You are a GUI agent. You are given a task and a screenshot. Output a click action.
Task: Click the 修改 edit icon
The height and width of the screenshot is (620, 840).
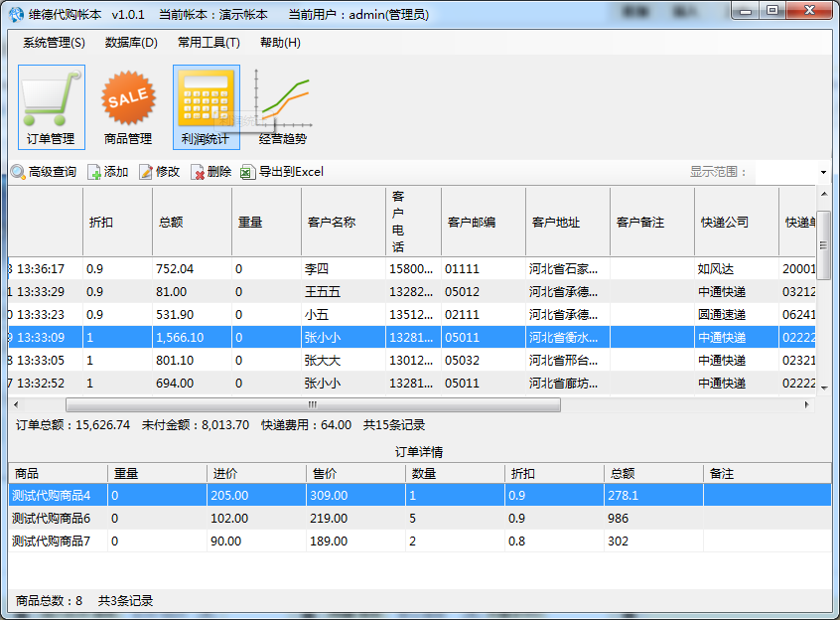pos(165,171)
